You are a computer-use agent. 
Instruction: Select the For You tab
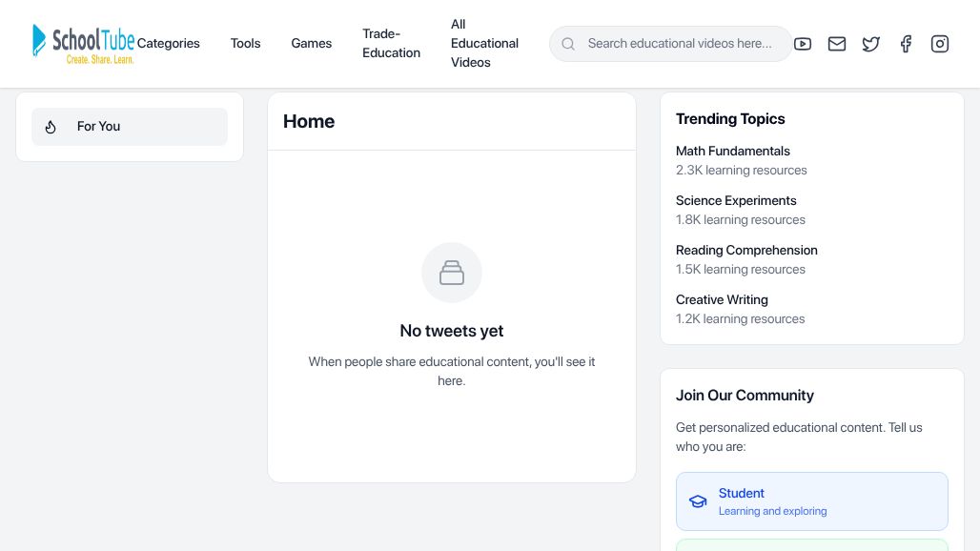point(130,127)
